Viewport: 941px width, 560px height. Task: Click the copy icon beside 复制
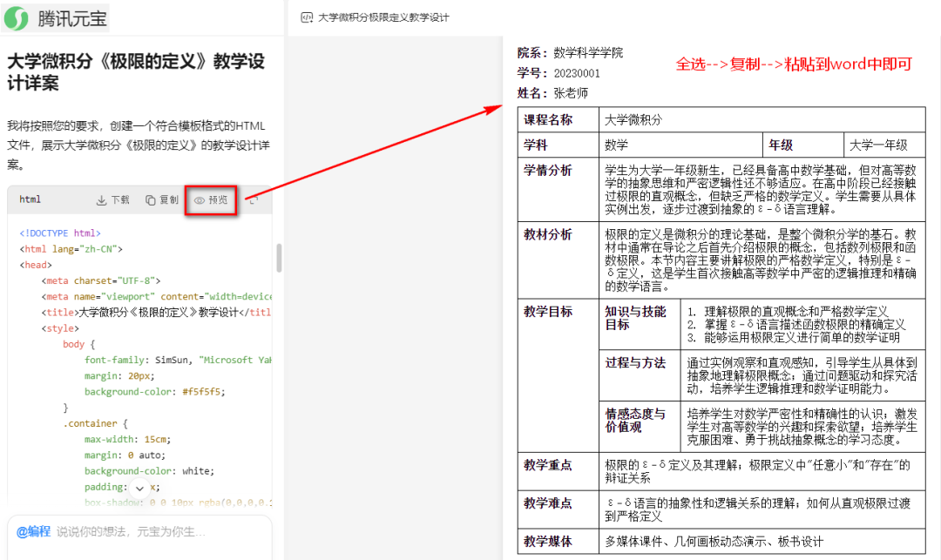click(x=150, y=199)
